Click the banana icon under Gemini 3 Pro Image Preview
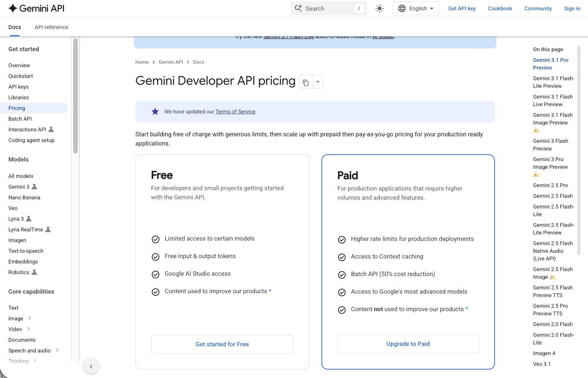 click(537, 175)
